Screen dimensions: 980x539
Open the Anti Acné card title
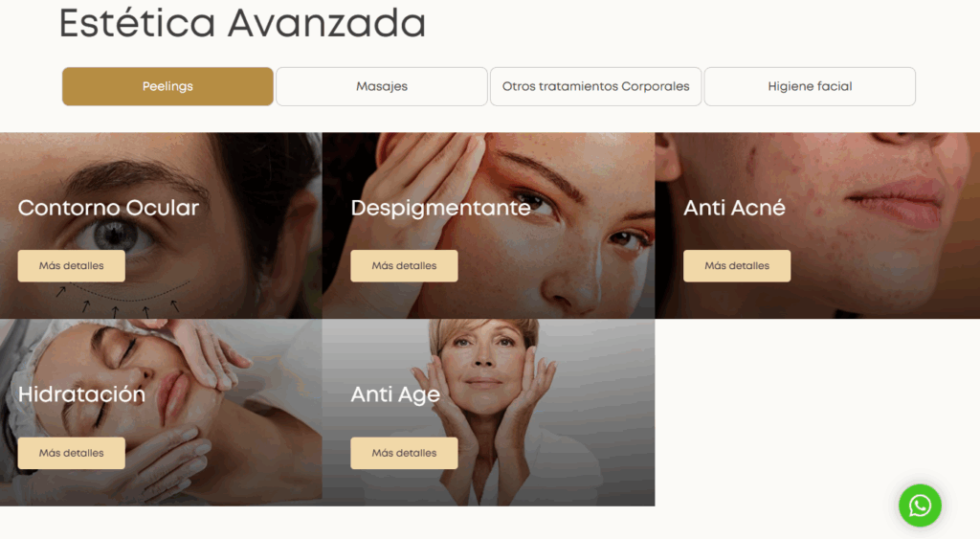(734, 208)
